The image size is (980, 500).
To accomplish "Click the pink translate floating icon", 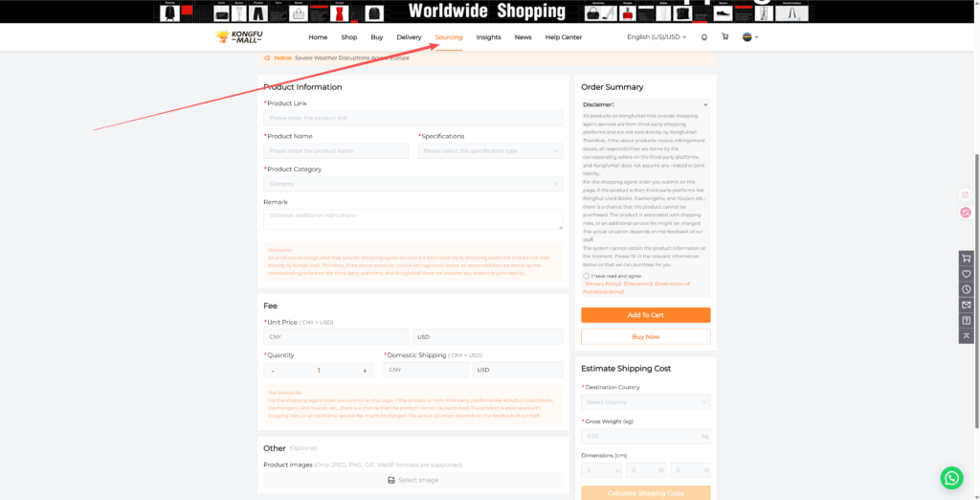I will click(966, 212).
